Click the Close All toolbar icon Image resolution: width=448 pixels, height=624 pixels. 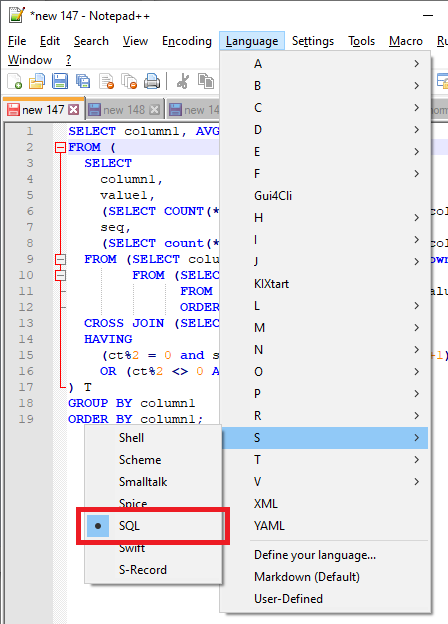129,81
